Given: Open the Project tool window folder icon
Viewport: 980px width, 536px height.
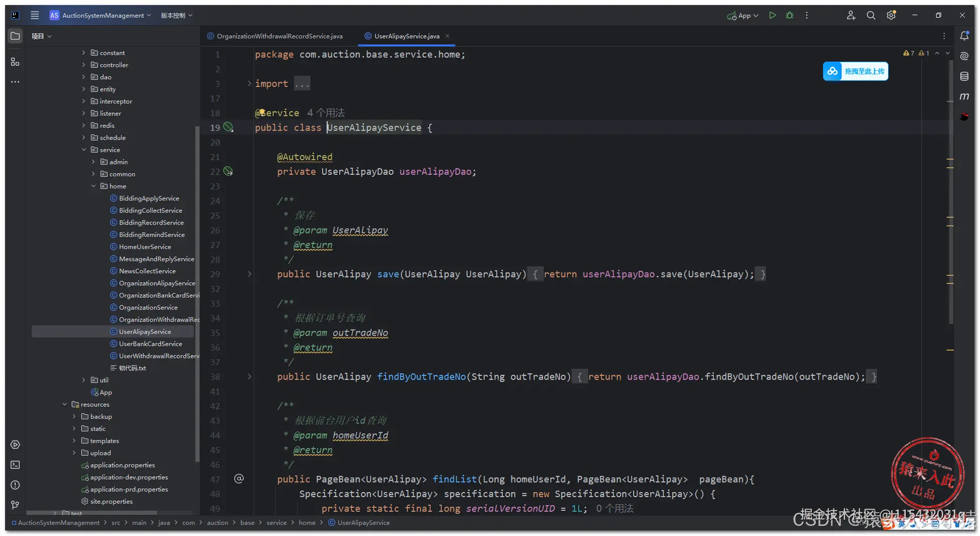Looking at the screenshot, I should [x=15, y=36].
